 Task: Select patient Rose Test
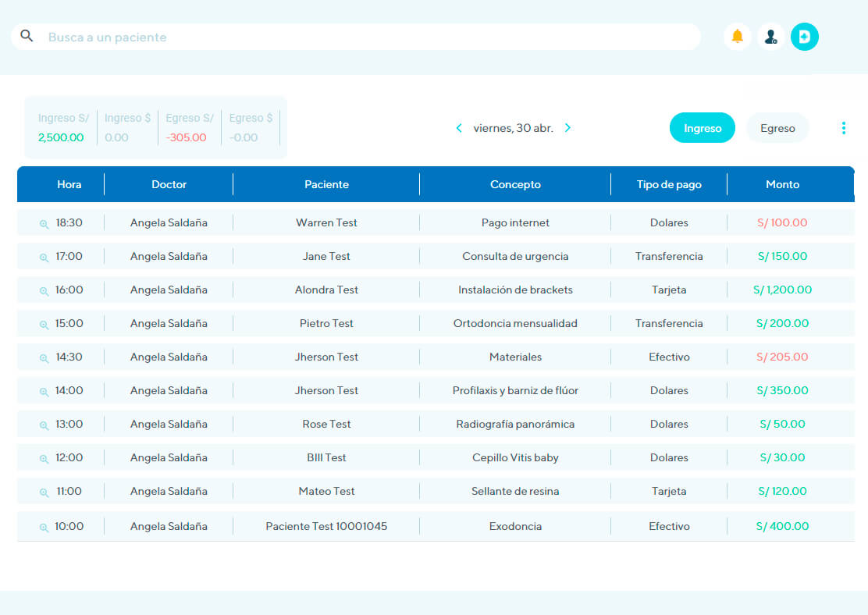tap(326, 424)
